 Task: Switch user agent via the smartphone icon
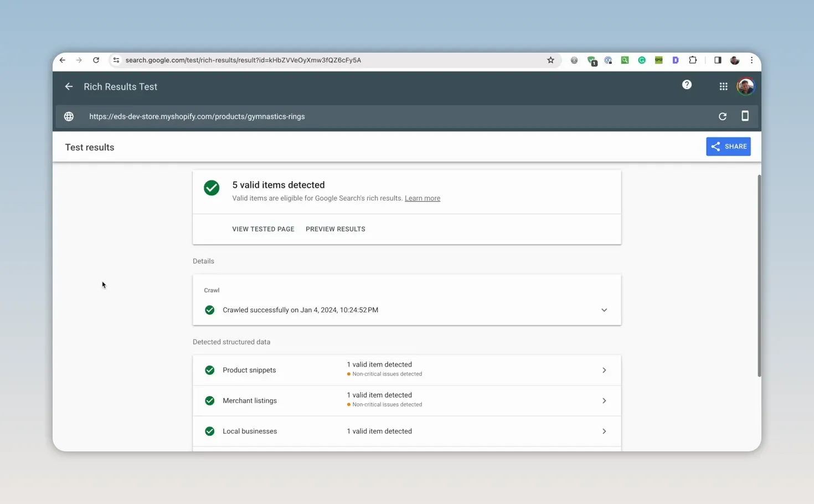(x=745, y=116)
